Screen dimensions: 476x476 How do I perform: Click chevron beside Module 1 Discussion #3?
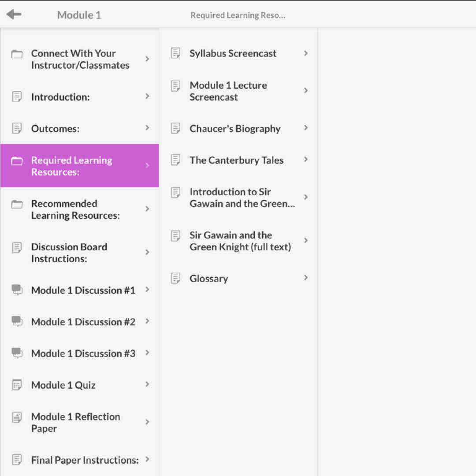pyautogui.click(x=147, y=353)
